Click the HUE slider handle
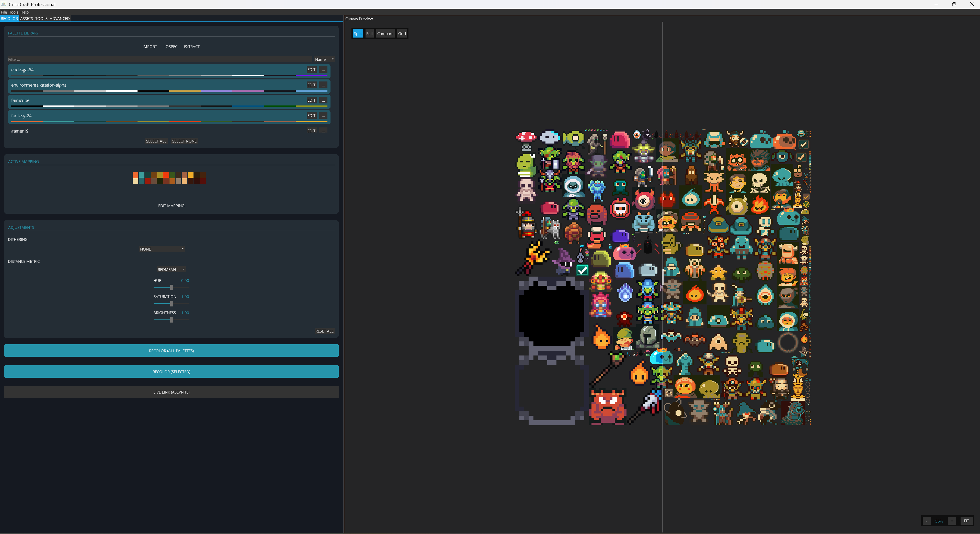 (x=172, y=288)
